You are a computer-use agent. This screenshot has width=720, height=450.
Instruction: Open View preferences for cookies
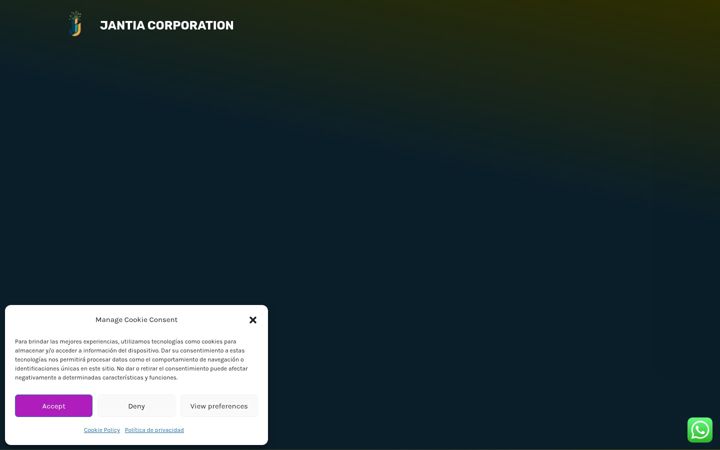tap(219, 406)
